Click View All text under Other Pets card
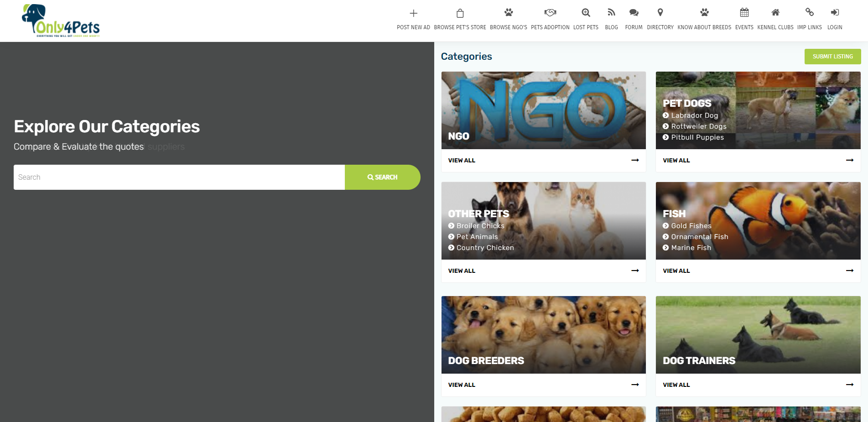This screenshot has height=422, width=868. click(462, 271)
